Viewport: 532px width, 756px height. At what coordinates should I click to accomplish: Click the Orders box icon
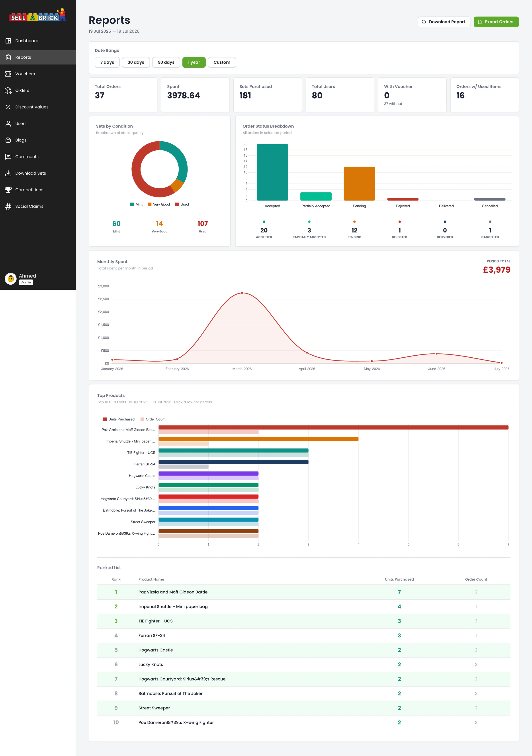(8, 90)
